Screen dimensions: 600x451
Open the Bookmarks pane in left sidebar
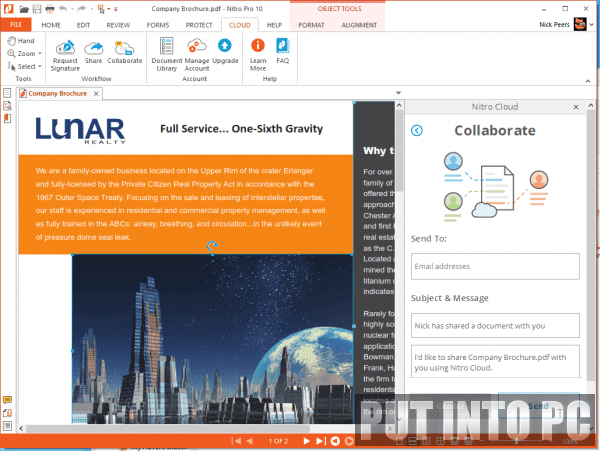click(x=7, y=119)
